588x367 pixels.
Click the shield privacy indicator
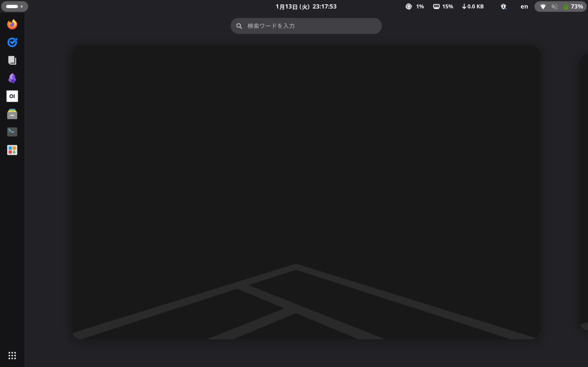[503, 6]
